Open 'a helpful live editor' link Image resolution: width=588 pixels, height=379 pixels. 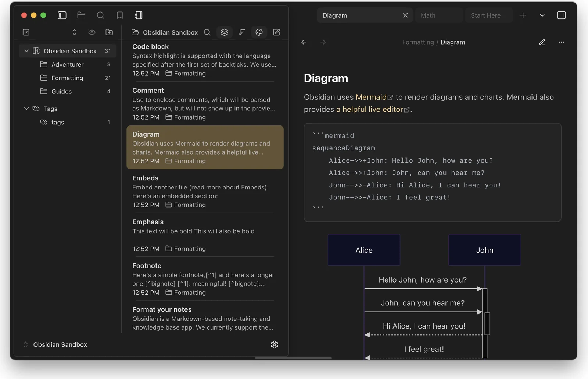pos(373,109)
